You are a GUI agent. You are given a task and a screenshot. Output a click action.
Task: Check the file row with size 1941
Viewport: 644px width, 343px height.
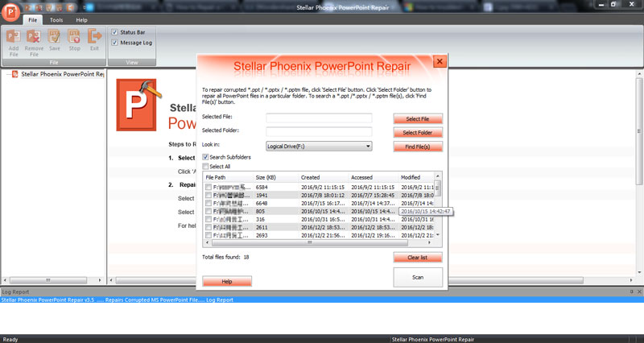(208, 195)
